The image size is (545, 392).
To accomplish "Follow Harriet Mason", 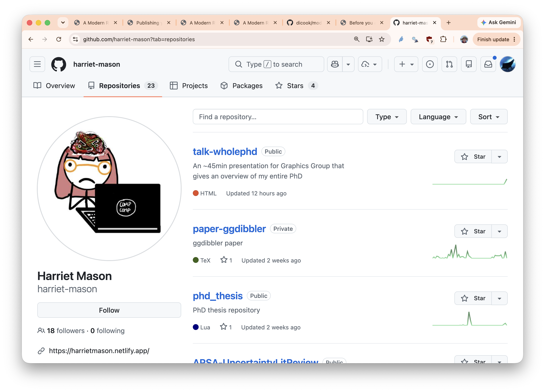I will tap(109, 310).
